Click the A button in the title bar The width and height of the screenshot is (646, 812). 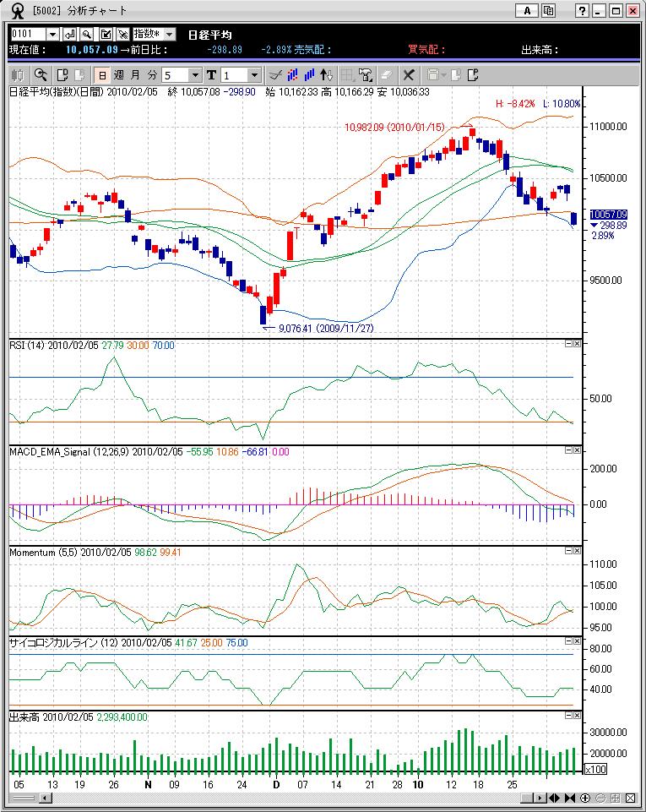pos(527,11)
